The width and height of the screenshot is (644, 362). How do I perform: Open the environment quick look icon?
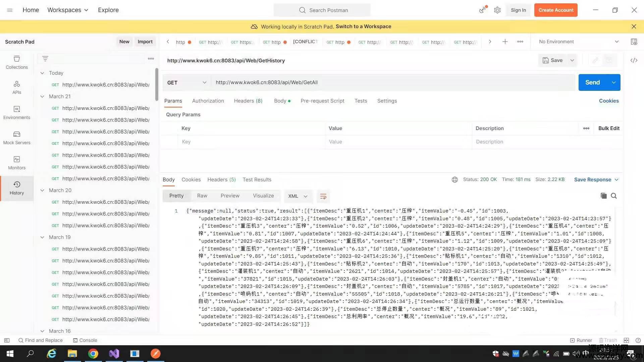[x=634, y=42]
